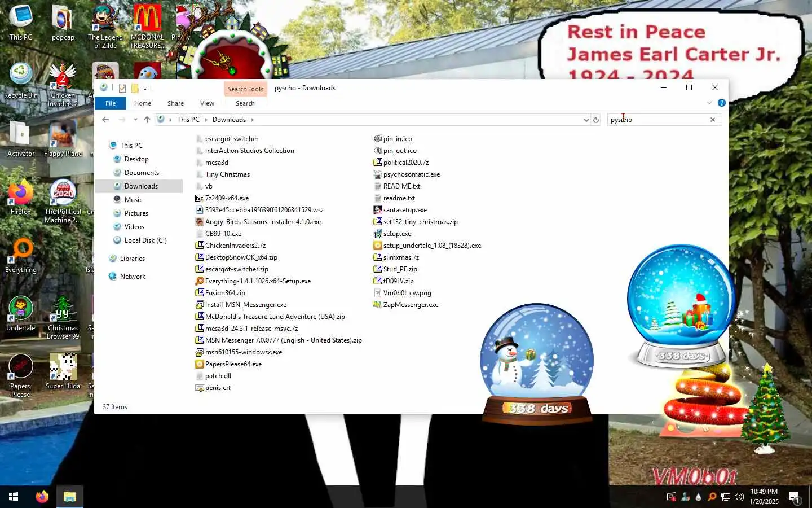Launch Chicken Invaders 2 desktop shortcut

pos(63,85)
